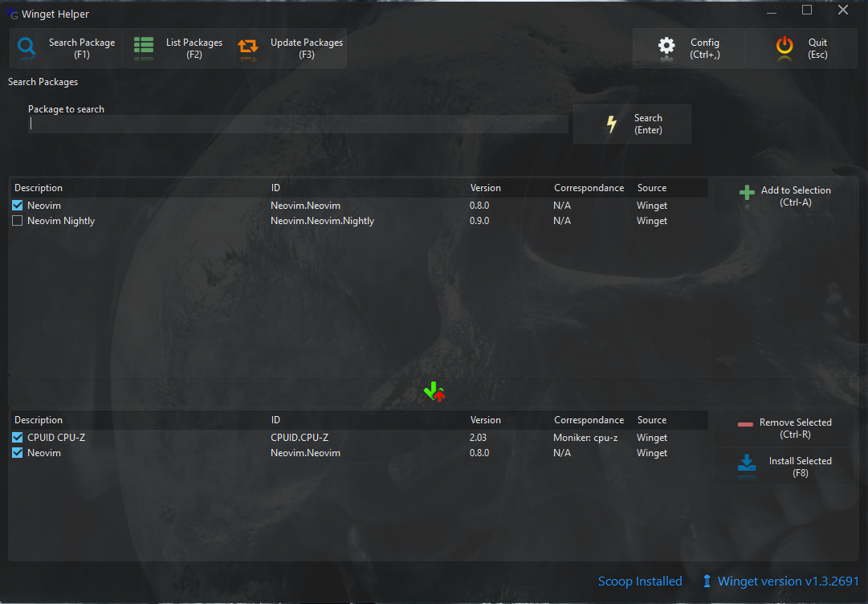Click the Install Selected (F8) label
This screenshot has width=868, height=604.
[800, 467]
